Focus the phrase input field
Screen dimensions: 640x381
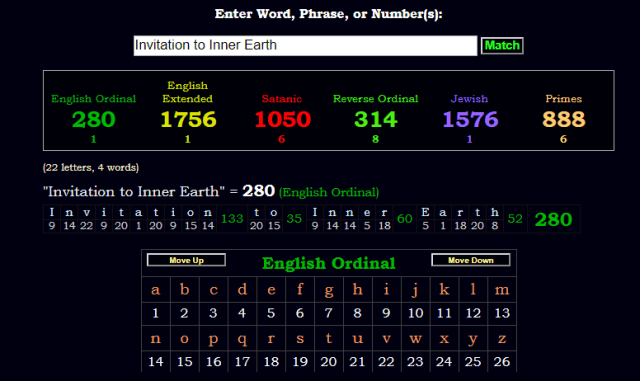coord(305,45)
